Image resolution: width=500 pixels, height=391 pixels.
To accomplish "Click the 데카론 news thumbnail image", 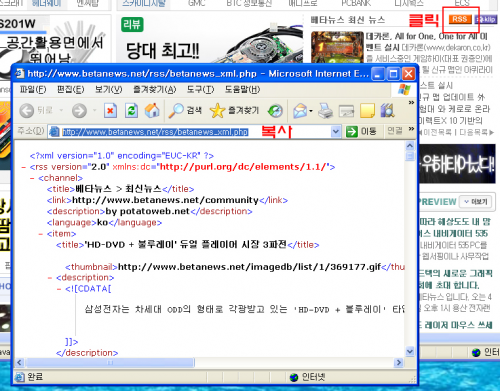I will (337, 47).
